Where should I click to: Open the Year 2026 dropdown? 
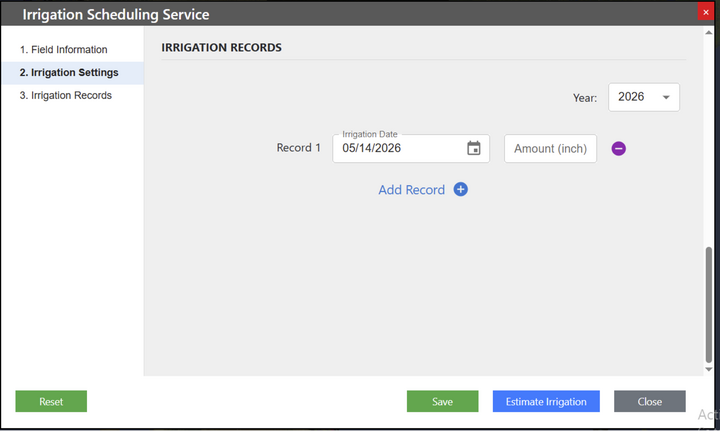tap(644, 97)
